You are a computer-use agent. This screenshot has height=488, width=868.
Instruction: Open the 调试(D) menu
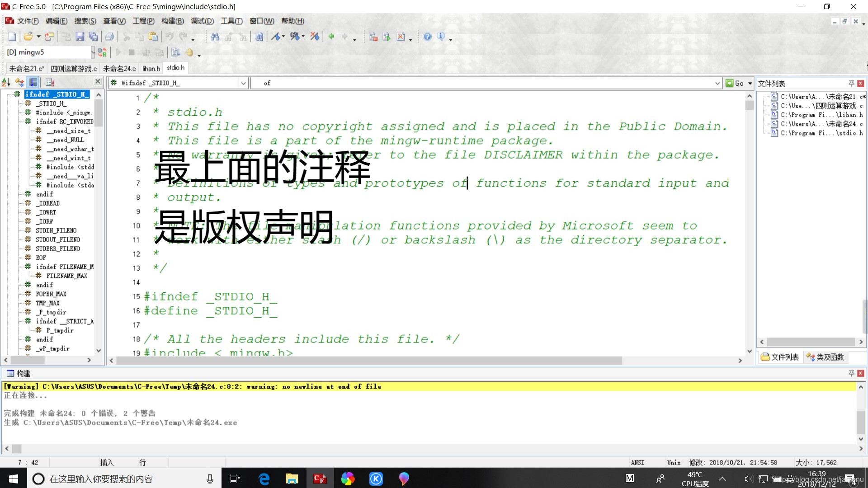(202, 21)
